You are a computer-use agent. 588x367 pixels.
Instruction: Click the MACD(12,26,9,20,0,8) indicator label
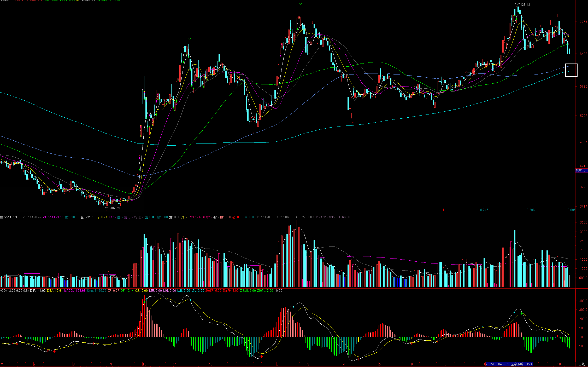pos(14,291)
